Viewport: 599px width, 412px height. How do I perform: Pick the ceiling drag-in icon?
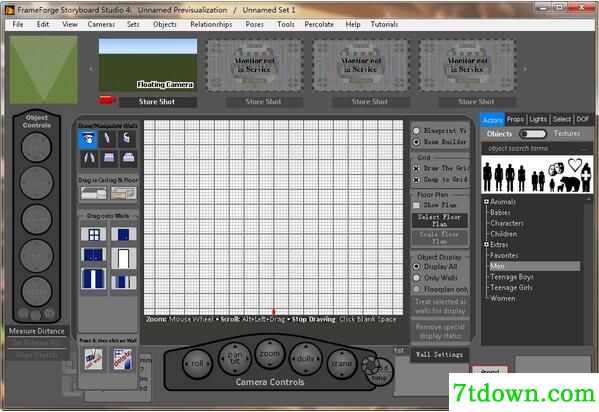point(93,193)
